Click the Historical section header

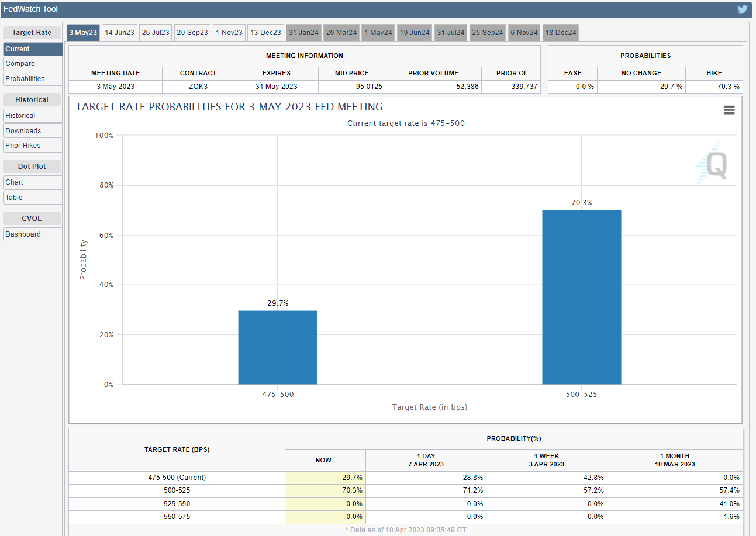coord(32,100)
